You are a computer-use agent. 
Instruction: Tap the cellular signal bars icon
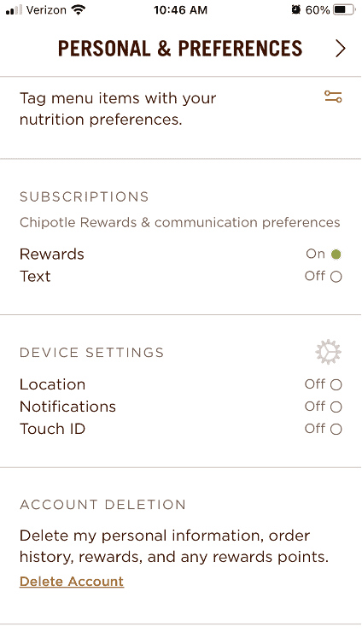tap(14, 10)
